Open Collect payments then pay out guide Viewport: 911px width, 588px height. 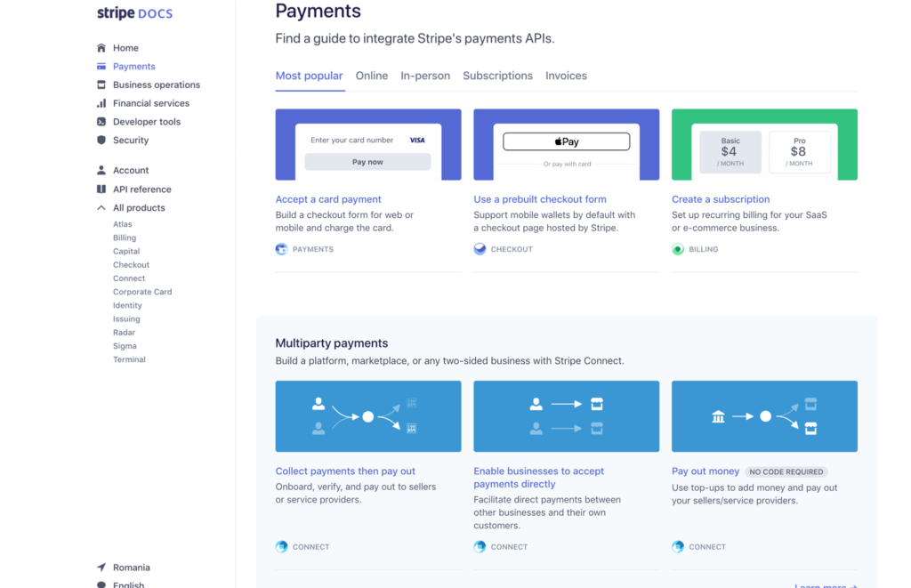[x=345, y=471]
